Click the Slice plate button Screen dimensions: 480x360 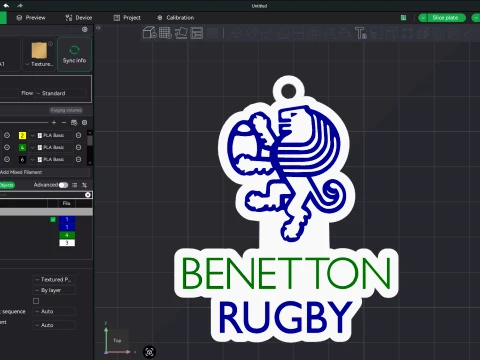pos(445,18)
